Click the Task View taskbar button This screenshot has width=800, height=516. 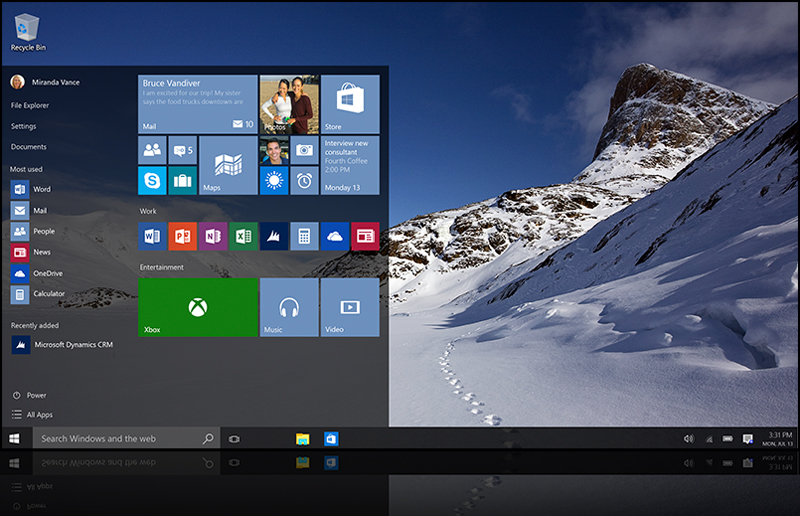tap(234, 438)
